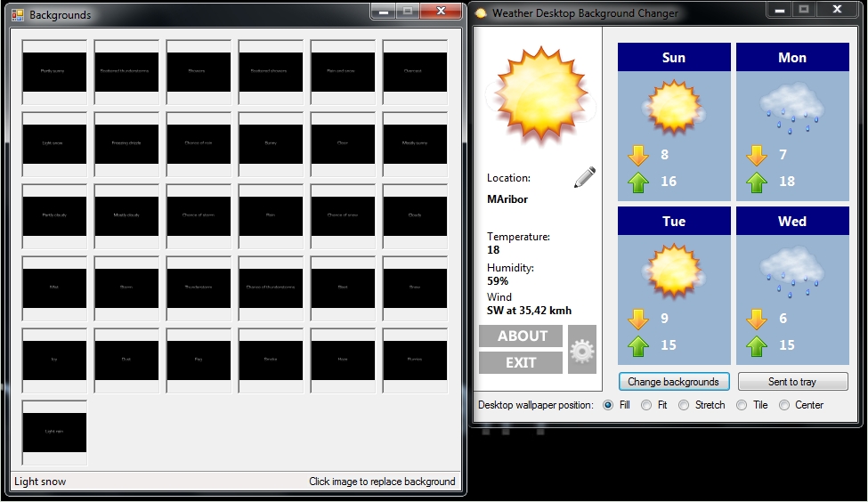Click the Backgrounds window title bar icon
Image resolution: width=868 pixels, height=502 pixels.
(18, 14)
